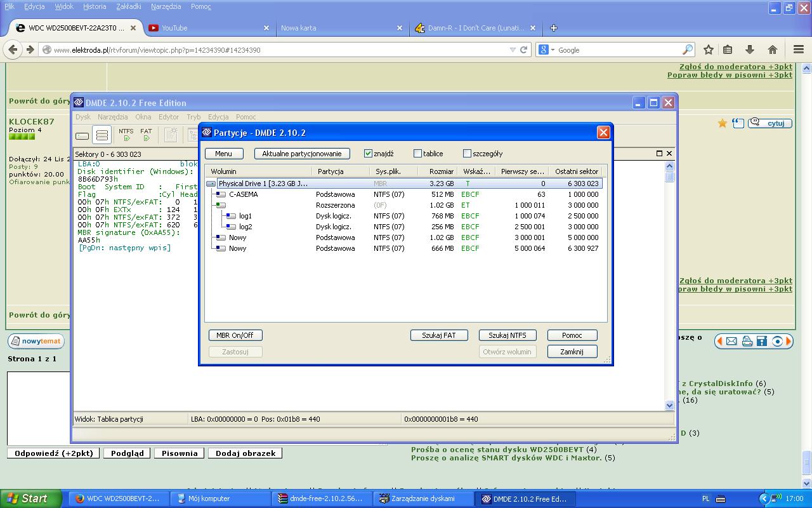Image resolution: width=812 pixels, height=508 pixels.
Task: Click the NTFS toolbar icon in DMDE
Action: tap(126, 135)
